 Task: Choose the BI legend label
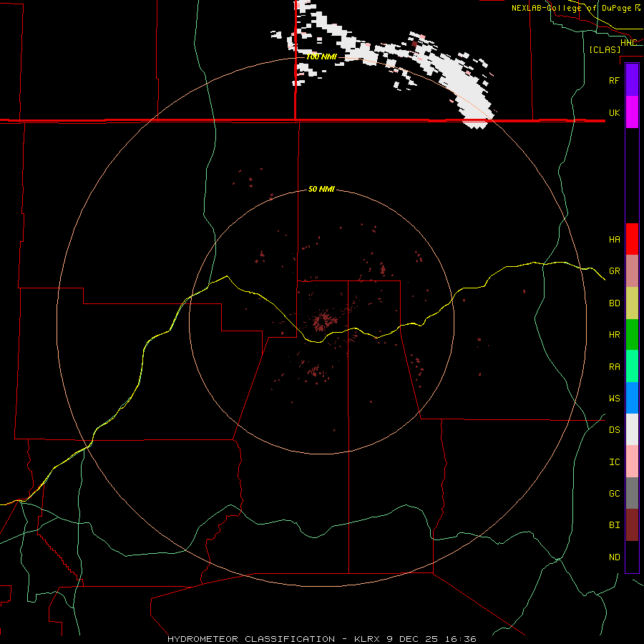point(614,525)
